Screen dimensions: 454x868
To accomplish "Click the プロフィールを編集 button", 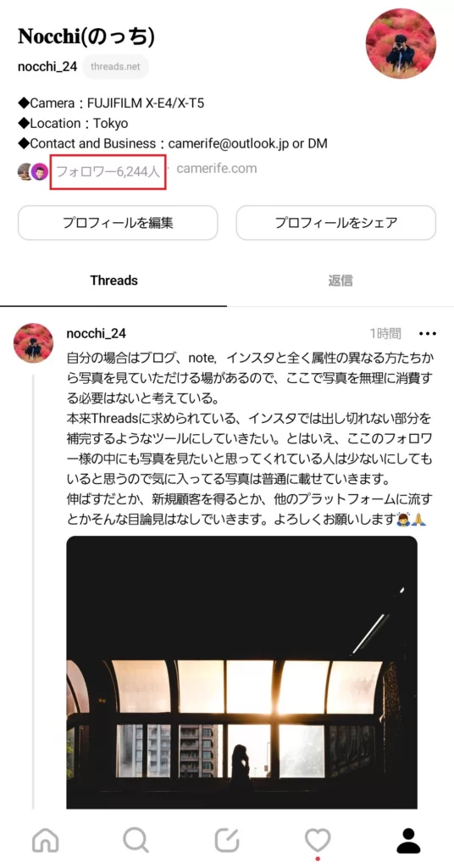I will [x=118, y=223].
